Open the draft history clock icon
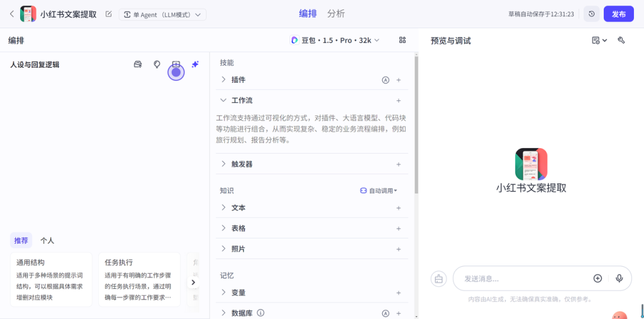Image resolution: width=644 pixels, height=319 pixels. point(591,14)
